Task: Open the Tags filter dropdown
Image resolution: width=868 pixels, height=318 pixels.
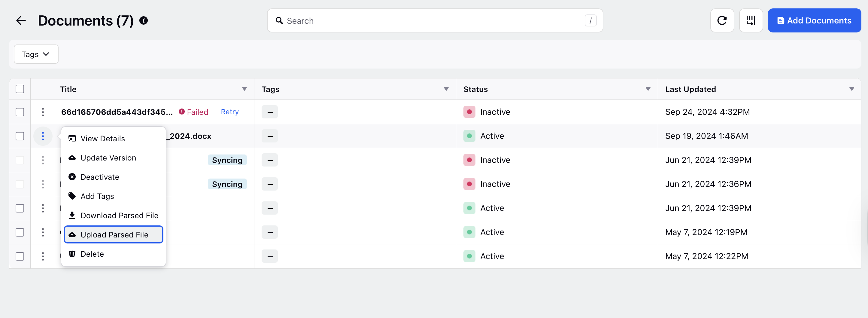Action: tap(36, 54)
